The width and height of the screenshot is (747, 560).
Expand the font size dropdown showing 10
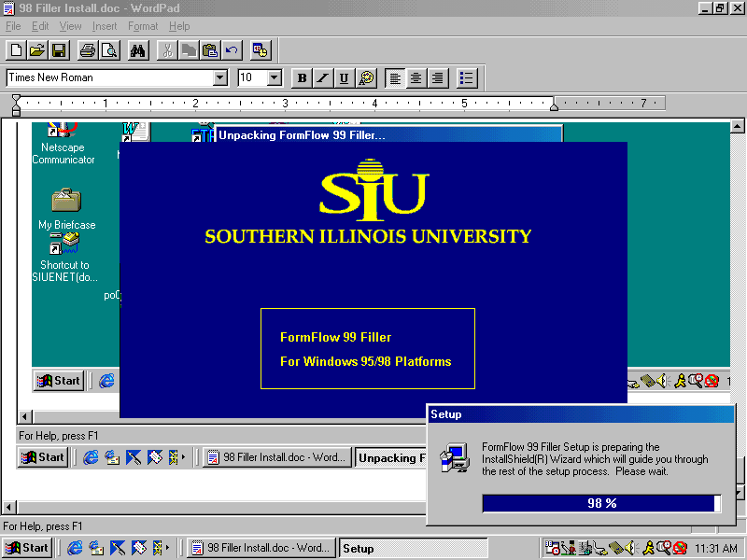click(275, 78)
